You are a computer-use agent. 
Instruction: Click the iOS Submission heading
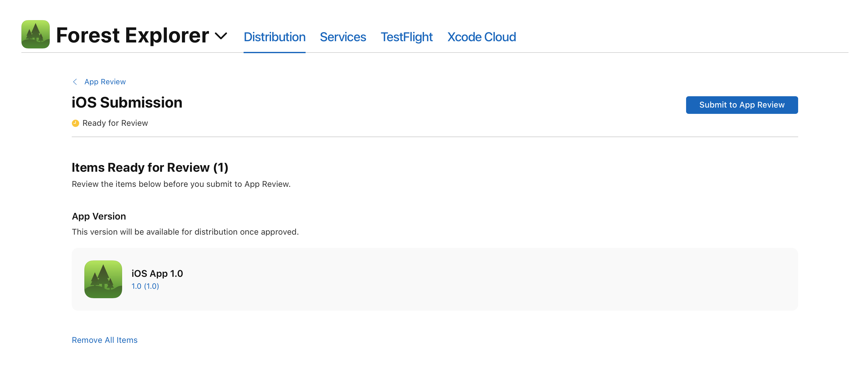(127, 102)
